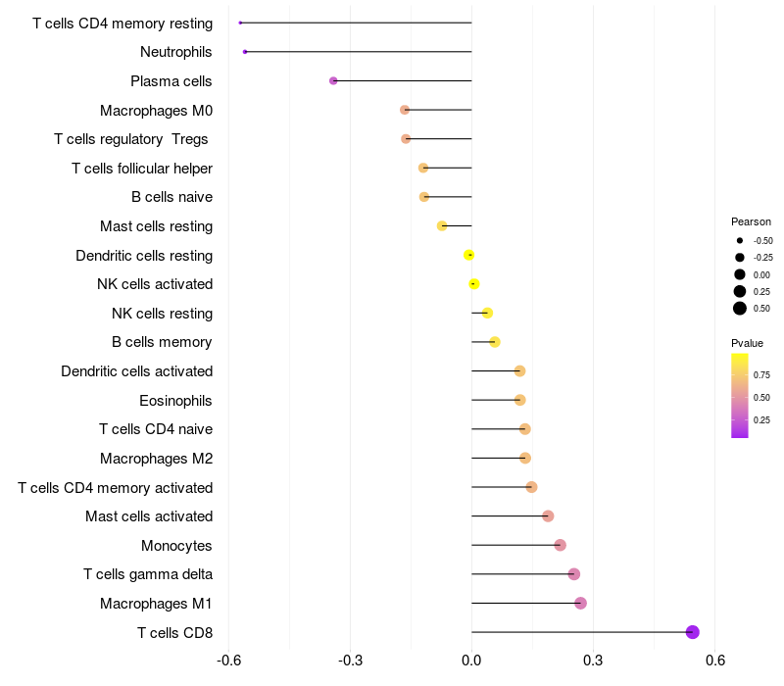Click the Macrophages M1 lollipop dot

580,603
